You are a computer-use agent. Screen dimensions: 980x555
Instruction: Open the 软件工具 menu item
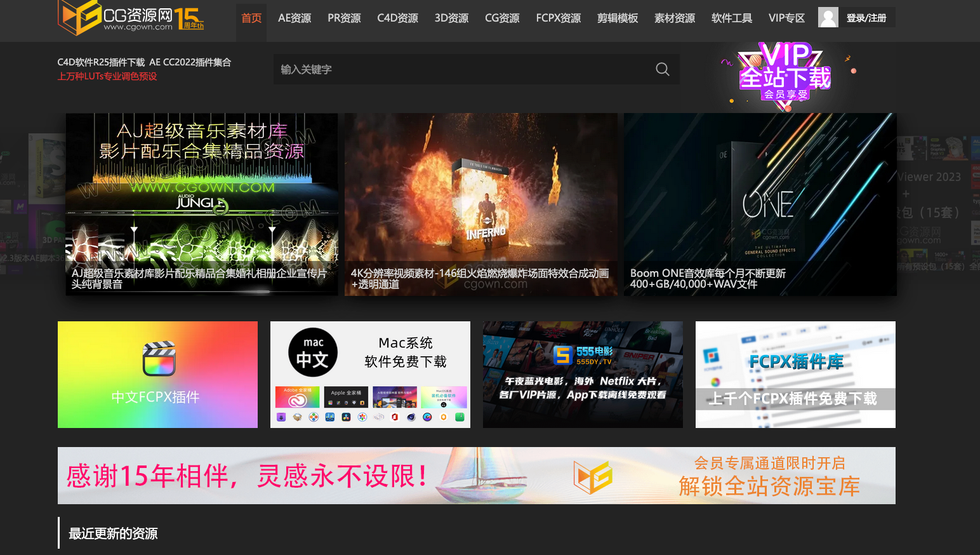coord(732,18)
